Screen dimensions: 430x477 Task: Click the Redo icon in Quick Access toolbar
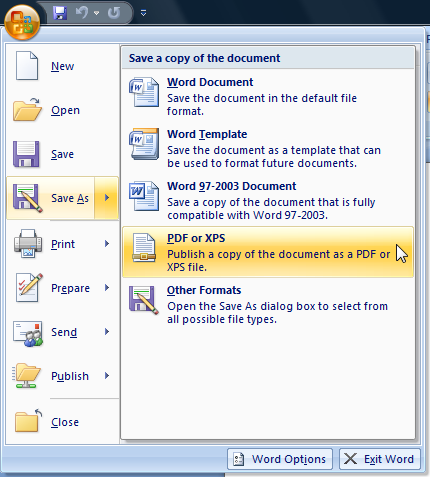pos(114,13)
